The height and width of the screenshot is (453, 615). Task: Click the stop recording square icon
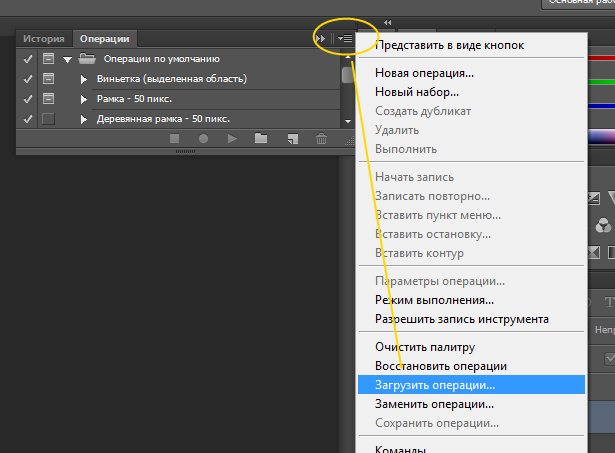[x=175, y=138]
